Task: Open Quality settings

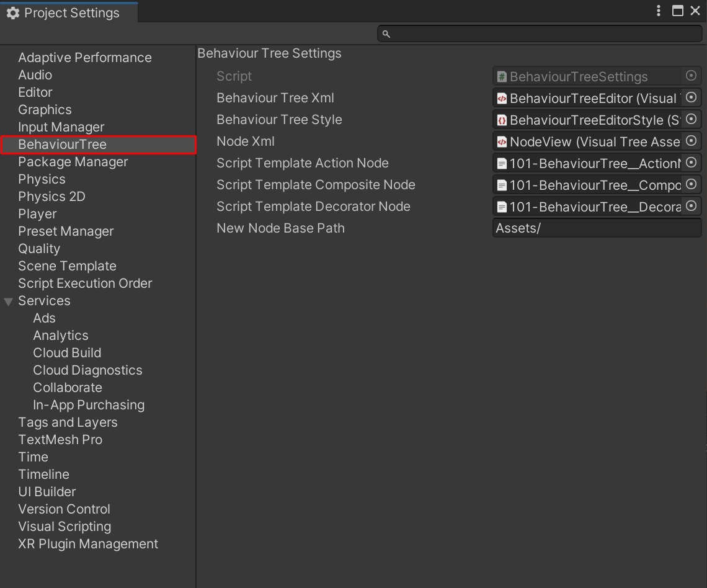Action: pyautogui.click(x=39, y=249)
